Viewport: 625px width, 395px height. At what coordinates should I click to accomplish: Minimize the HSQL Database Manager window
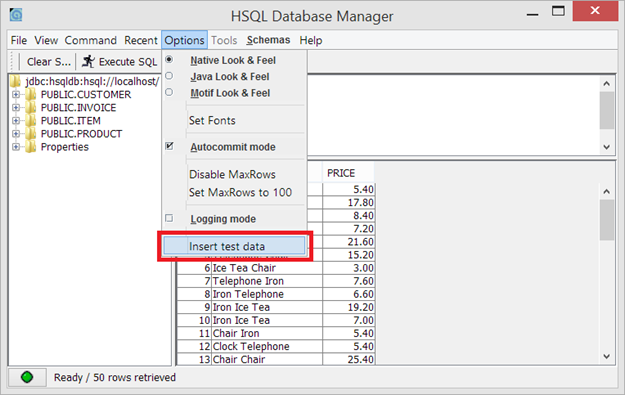(533, 14)
